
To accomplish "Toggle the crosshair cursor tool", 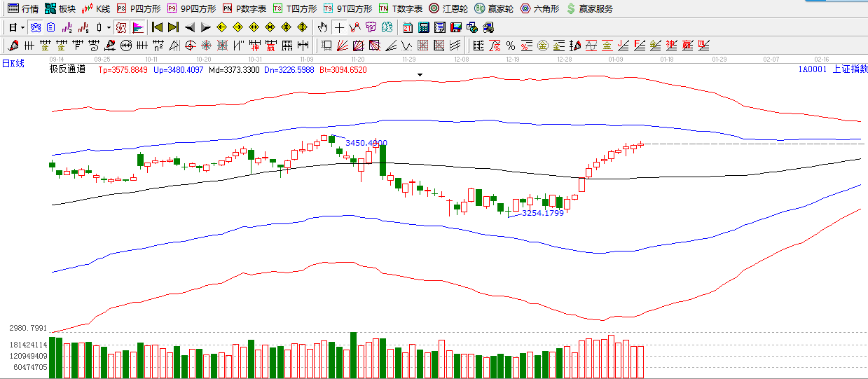I will pyautogui.click(x=339, y=28).
